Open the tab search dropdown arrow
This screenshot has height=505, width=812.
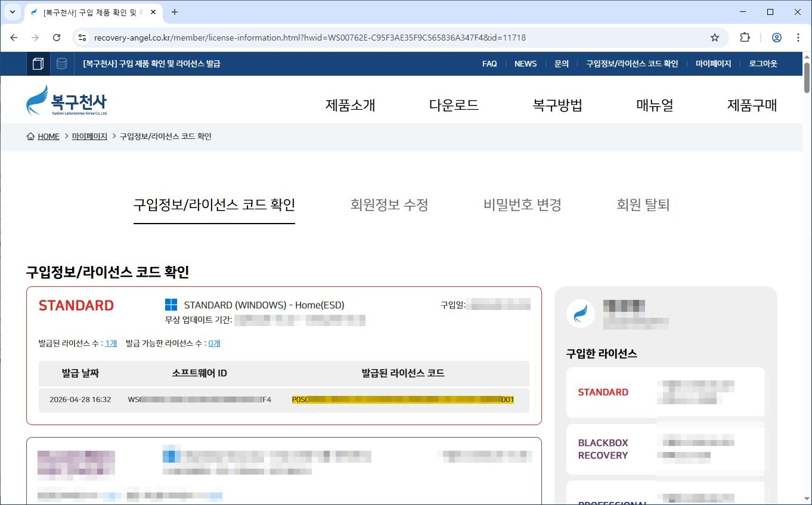coord(12,12)
